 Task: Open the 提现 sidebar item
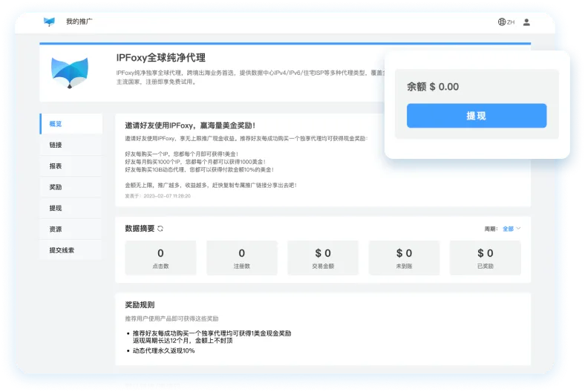tap(71, 208)
